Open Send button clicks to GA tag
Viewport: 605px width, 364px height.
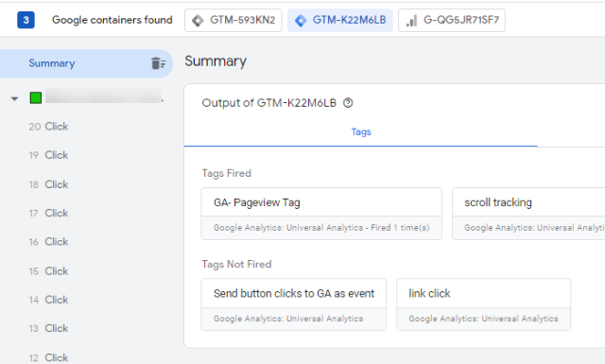294,304
